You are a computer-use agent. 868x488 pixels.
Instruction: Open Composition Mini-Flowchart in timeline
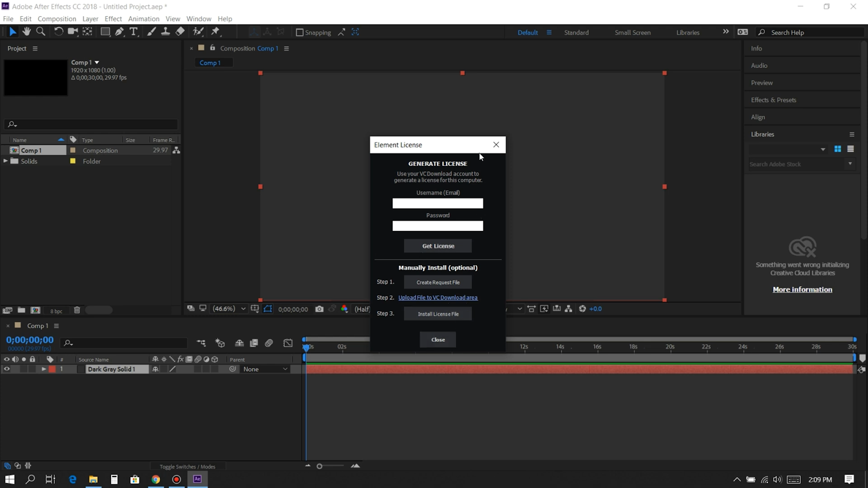point(201,343)
